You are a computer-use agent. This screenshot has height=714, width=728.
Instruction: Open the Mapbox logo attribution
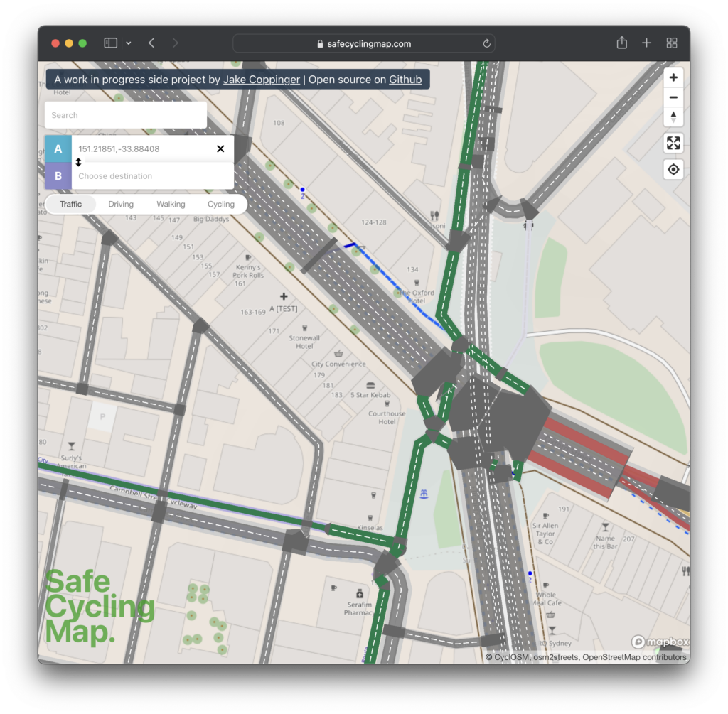660,642
